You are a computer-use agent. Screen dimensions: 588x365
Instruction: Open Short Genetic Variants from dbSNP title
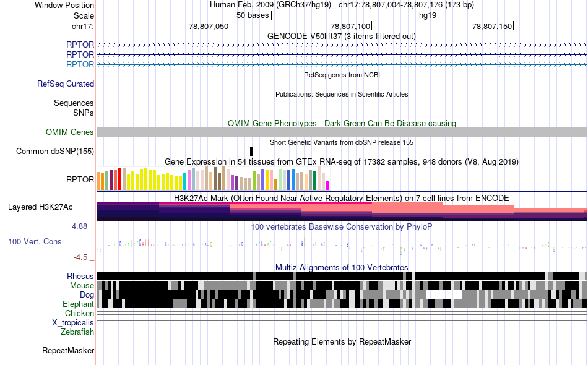[x=342, y=142]
